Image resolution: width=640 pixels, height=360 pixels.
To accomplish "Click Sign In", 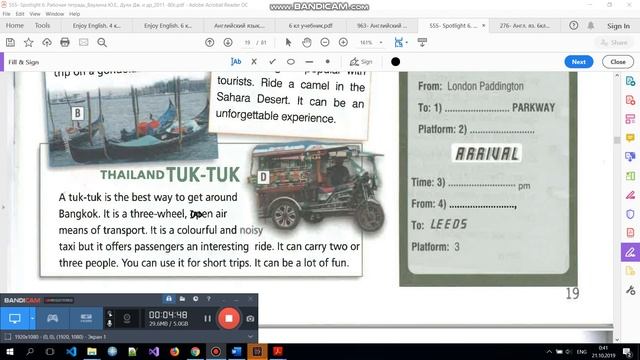I will tap(618, 26).
